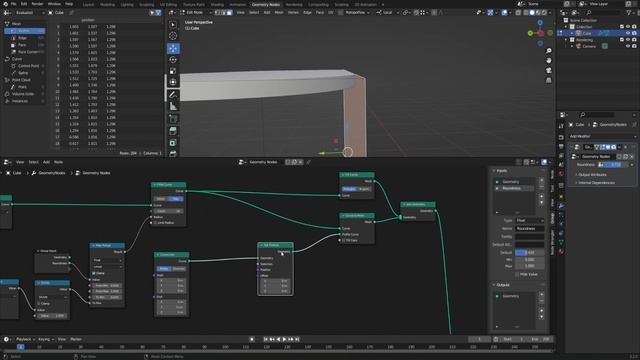Open Playback dropdown in timeline

pos(25,339)
